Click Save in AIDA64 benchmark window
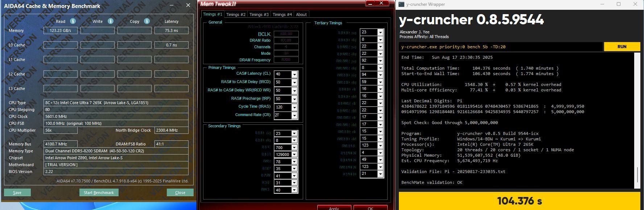The width and height of the screenshot is (644, 210). click(17, 193)
